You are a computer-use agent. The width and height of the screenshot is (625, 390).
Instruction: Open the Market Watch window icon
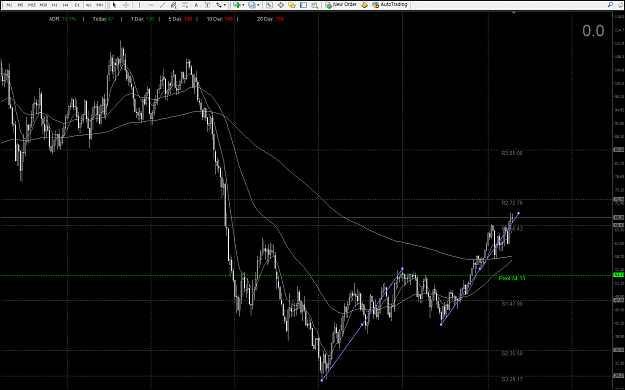pyautogui.click(x=269, y=5)
